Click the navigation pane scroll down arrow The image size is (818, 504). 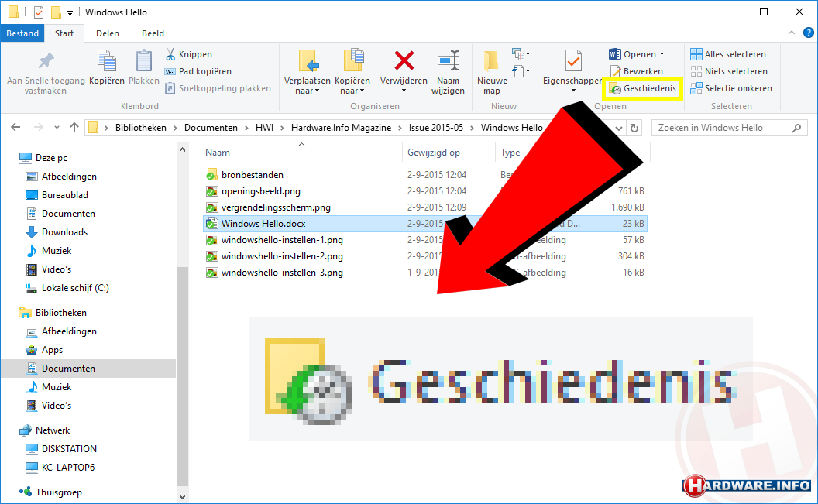pos(182,497)
